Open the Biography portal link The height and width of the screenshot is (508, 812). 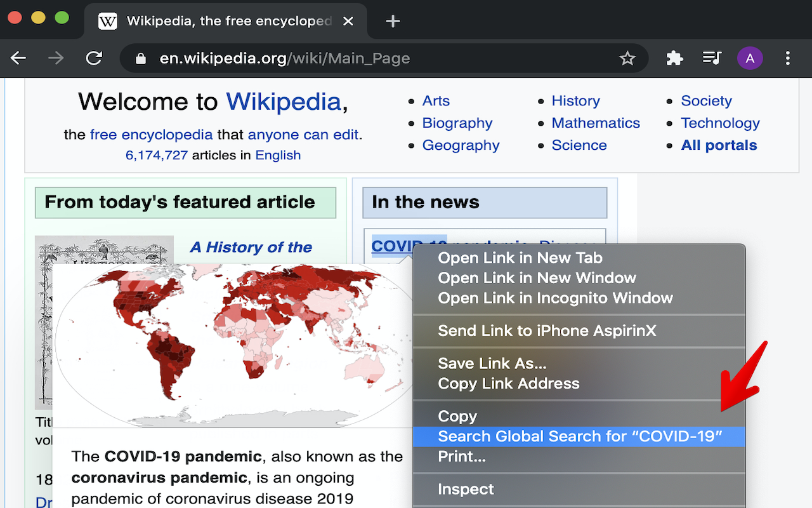(x=457, y=123)
